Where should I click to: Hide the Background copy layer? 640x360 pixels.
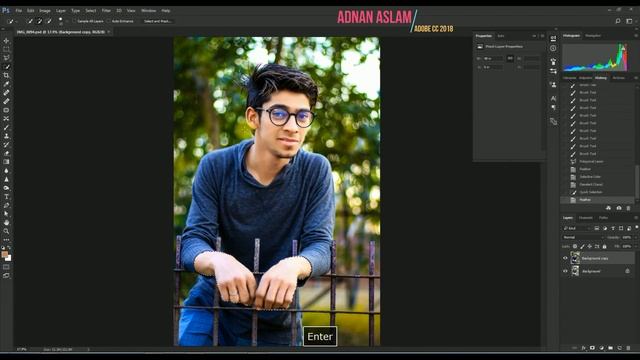[565, 258]
